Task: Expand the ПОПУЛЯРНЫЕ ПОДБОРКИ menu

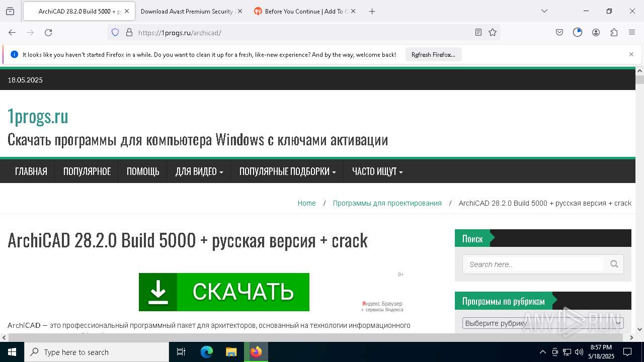Action: click(287, 171)
